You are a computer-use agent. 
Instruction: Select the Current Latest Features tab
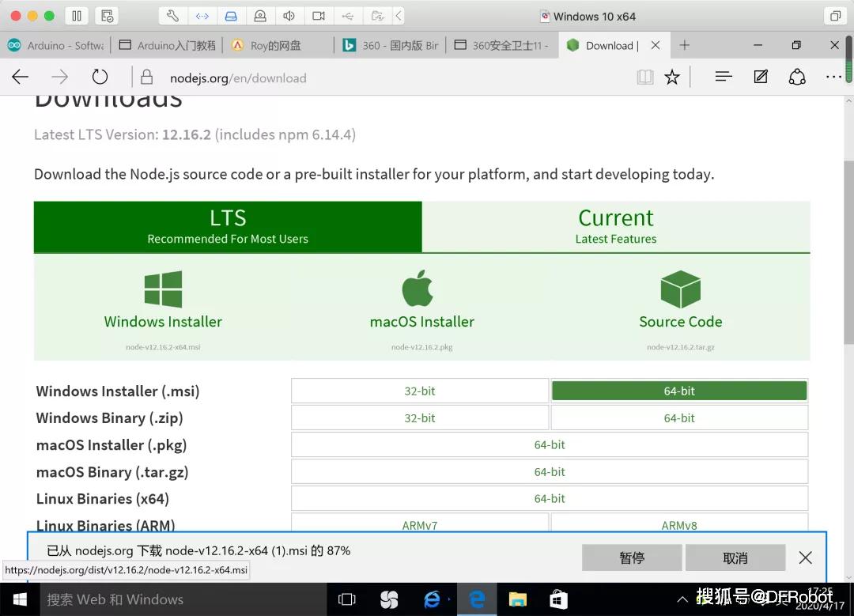(616, 227)
